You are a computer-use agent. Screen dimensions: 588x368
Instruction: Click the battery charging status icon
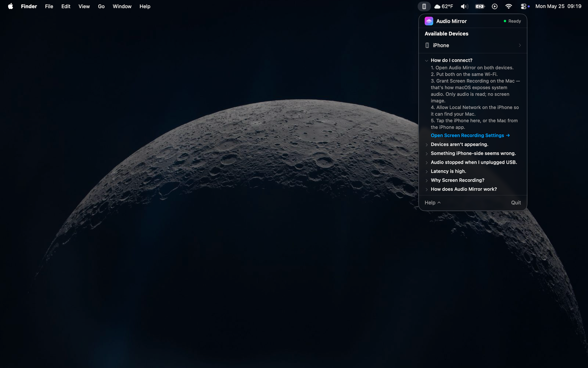tap(480, 6)
